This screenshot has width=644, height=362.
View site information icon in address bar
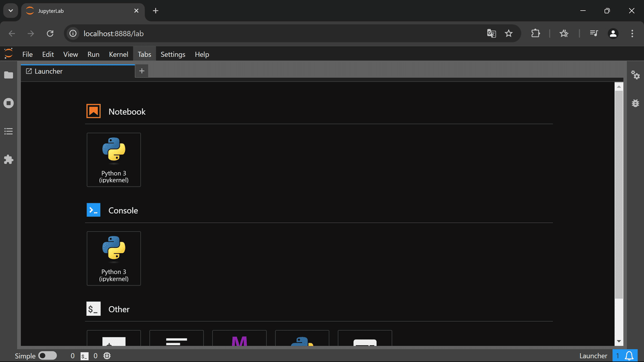click(x=74, y=33)
